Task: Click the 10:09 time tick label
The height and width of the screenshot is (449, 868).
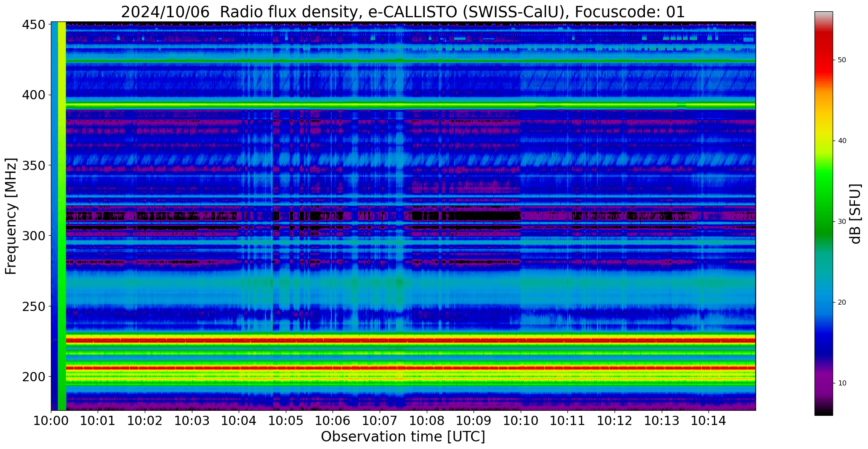Action: coord(474,421)
